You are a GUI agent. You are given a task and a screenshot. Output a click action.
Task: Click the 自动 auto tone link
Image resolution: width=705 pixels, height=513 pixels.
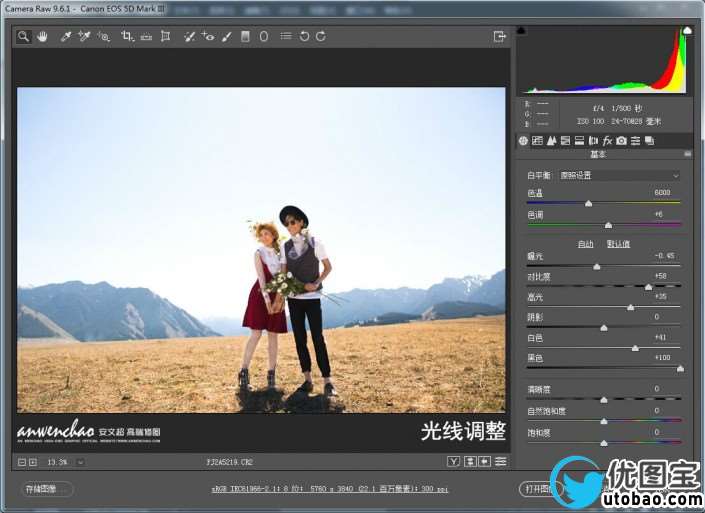point(585,244)
